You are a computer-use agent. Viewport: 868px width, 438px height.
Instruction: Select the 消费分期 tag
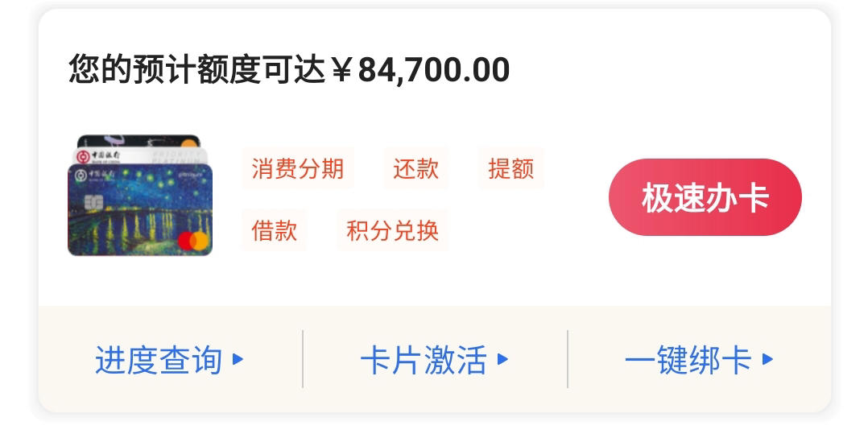click(x=298, y=168)
